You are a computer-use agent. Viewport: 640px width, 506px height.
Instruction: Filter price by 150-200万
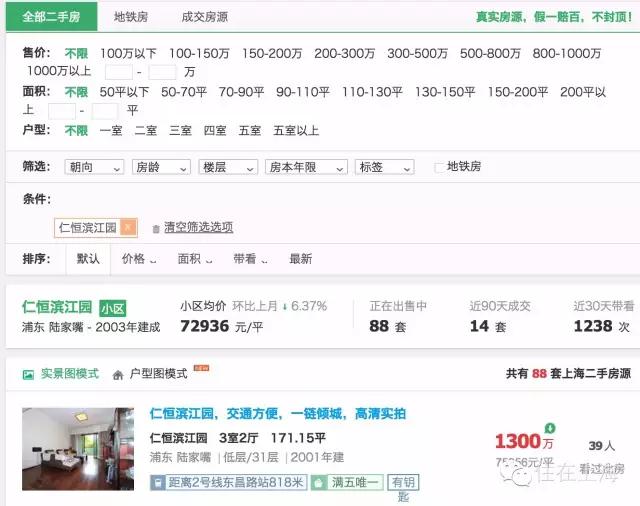[272, 53]
